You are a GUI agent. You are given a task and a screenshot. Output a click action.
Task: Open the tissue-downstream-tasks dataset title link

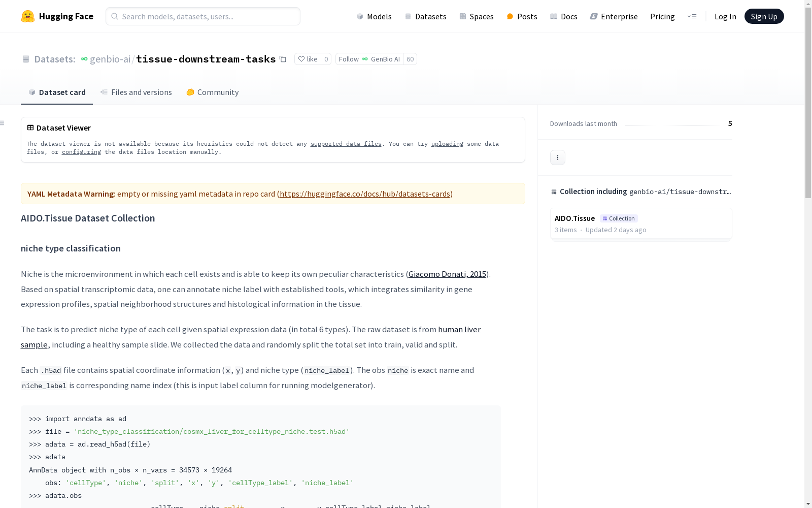tap(206, 59)
